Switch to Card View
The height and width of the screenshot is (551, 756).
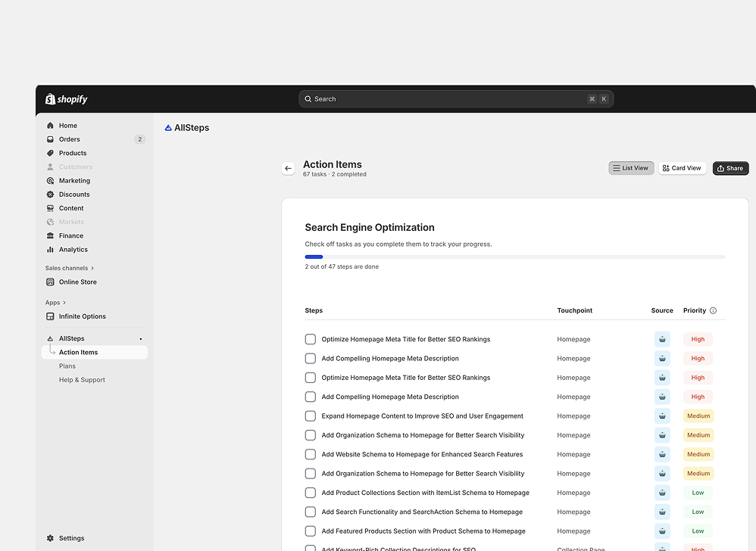681,168
